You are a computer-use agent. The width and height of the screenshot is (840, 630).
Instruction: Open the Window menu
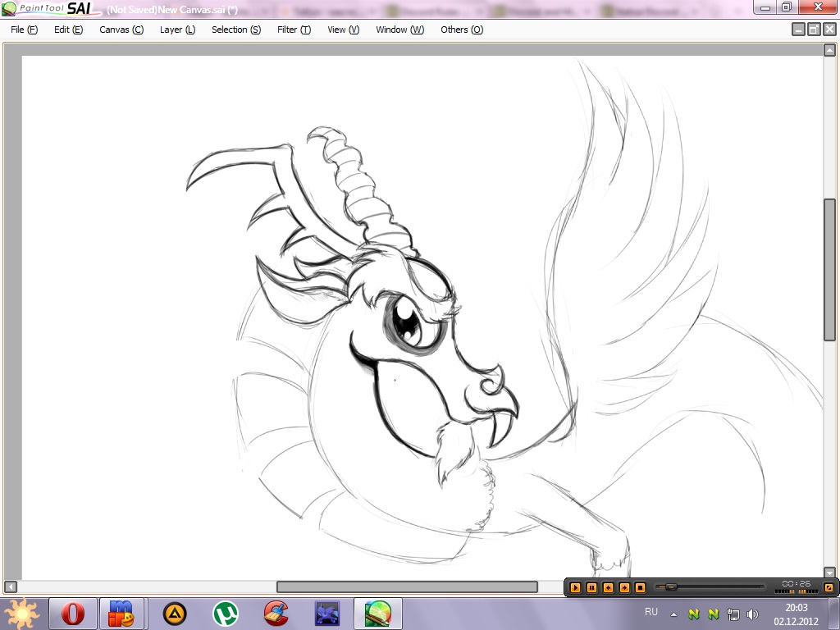click(399, 30)
